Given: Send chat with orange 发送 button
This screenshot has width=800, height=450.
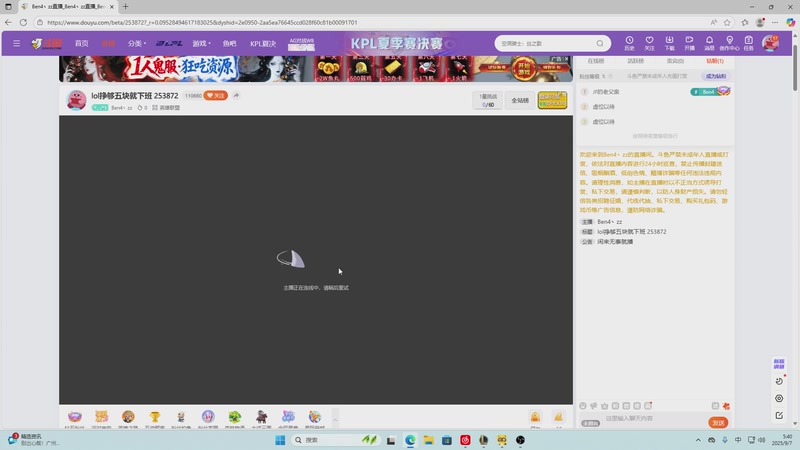Looking at the screenshot, I should (718, 422).
